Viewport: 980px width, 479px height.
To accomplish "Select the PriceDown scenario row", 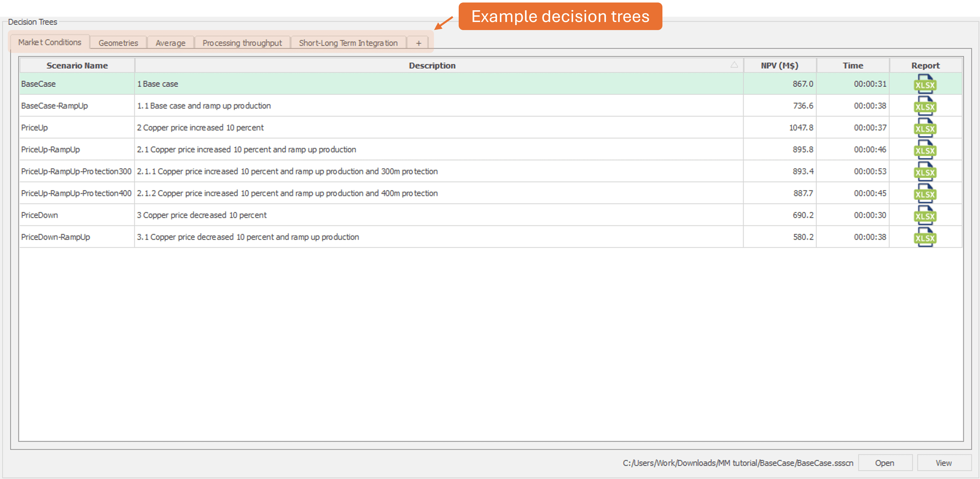I will coord(40,215).
